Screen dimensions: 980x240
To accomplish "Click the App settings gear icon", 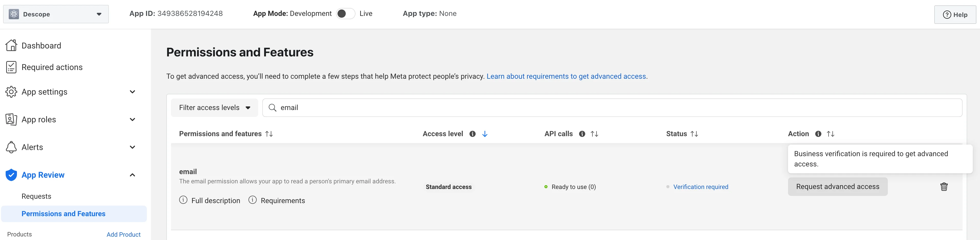I will pyautogui.click(x=11, y=92).
